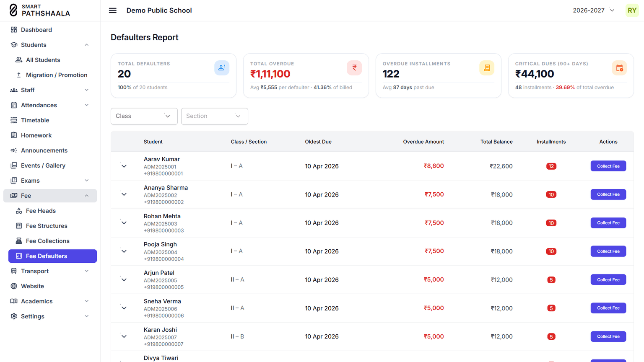
Task: Click the Total Defaulters person icon
Action: (222, 68)
